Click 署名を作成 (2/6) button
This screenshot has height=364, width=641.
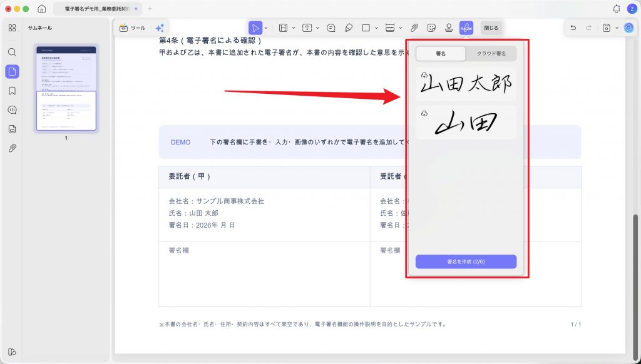coord(466,261)
